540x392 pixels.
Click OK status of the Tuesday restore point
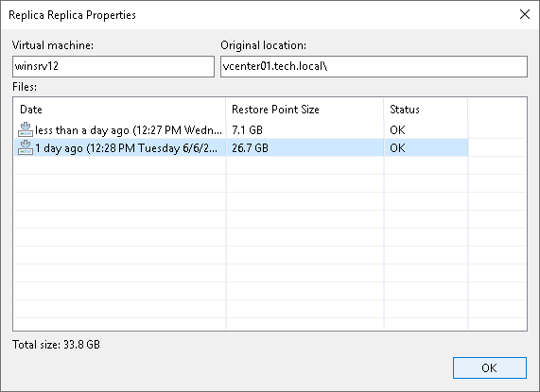point(397,148)
